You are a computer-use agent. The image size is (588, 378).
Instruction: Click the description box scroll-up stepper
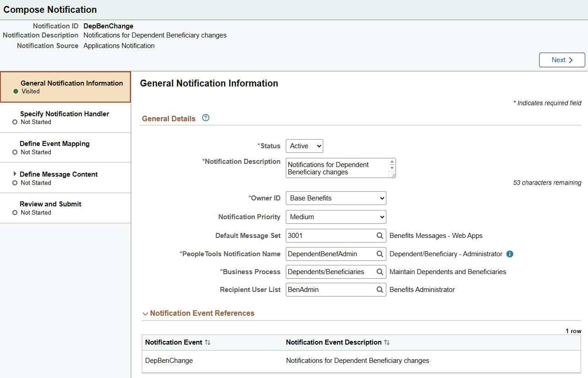click(x=392, y=162)
